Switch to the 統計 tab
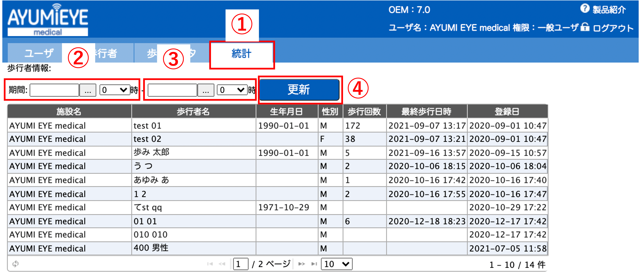644x280 pixels. point(241,54)
